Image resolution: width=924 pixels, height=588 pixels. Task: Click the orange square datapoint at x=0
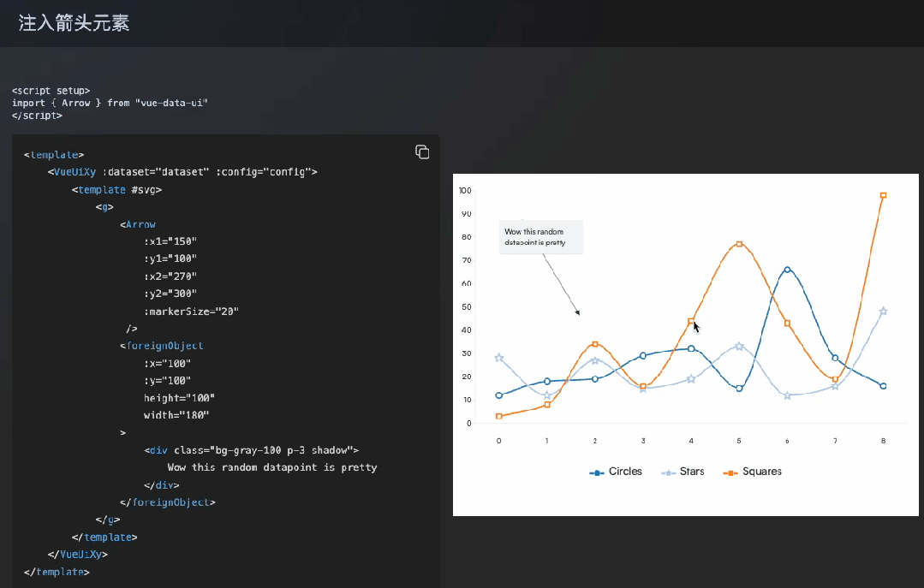coord(499,416)
